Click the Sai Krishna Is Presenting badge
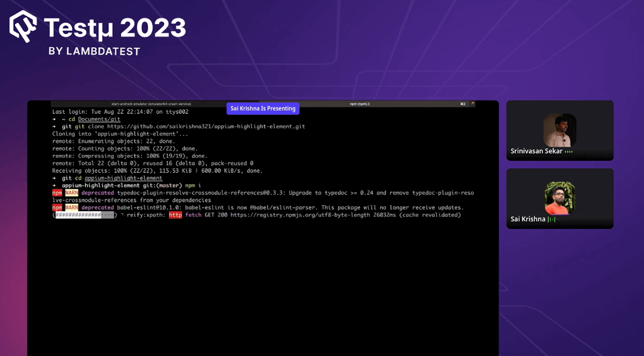Image resolution: width=644 pixels, height=356 pixels. click(263, 109)
